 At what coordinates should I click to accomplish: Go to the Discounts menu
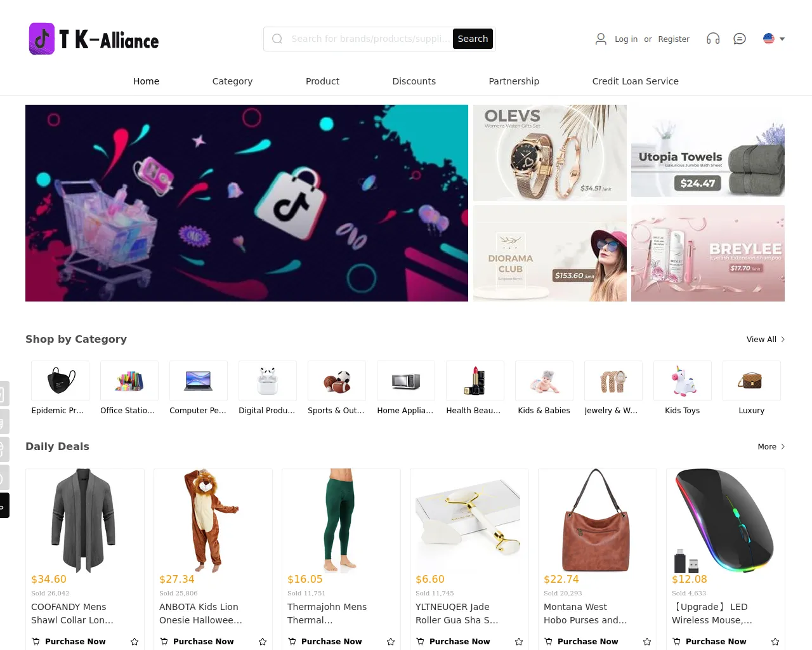[x=414, y=81]
